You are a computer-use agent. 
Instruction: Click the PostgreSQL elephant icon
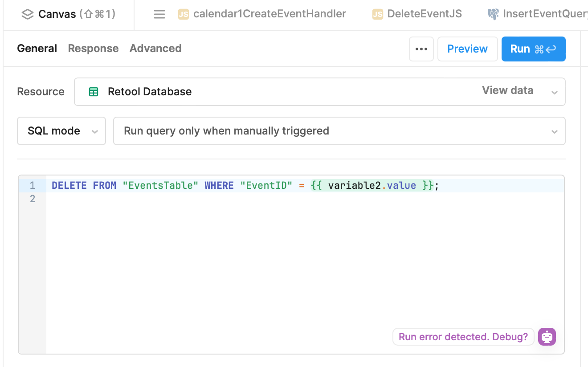pos(493,14)
